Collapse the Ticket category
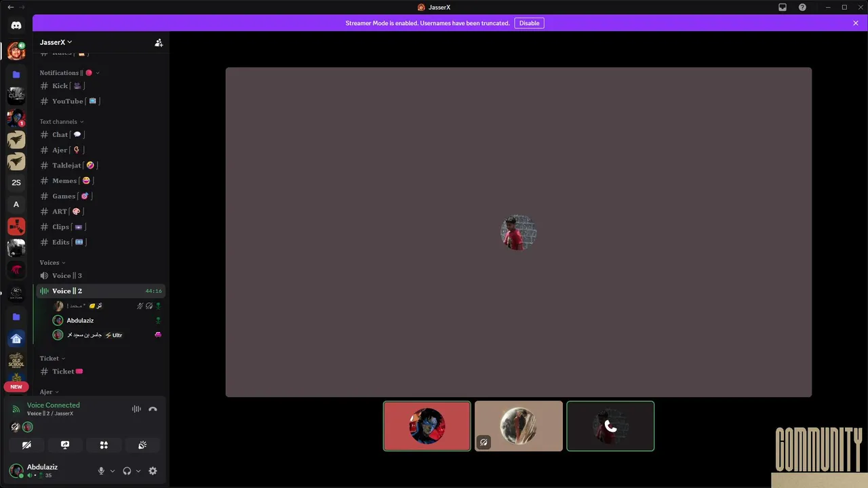 (52, 359)
